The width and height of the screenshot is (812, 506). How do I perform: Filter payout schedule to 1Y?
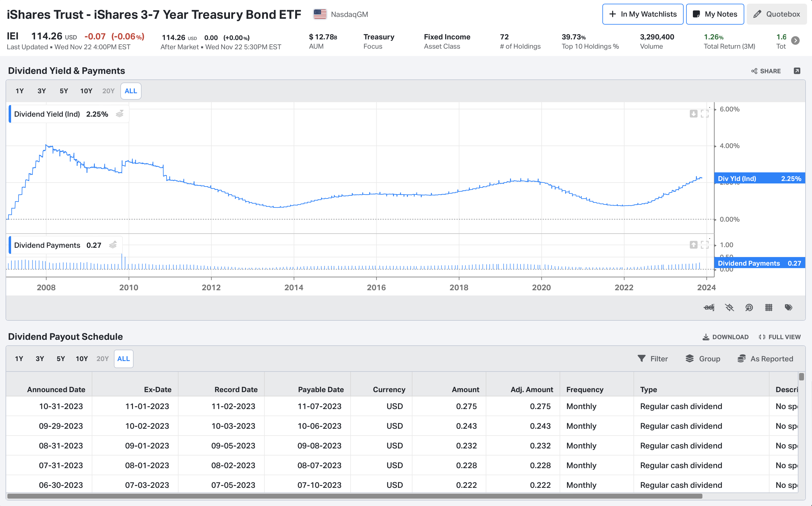(x=19, y=359)
